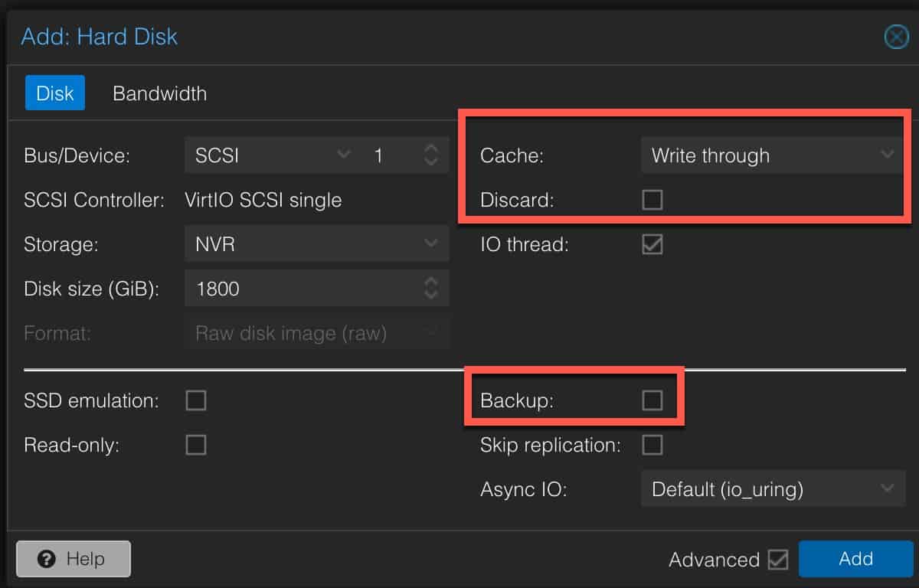This screenshot has height=588, width=919.
Task: Toggle the Advanced options checkbox
Action: click(778, 560)
